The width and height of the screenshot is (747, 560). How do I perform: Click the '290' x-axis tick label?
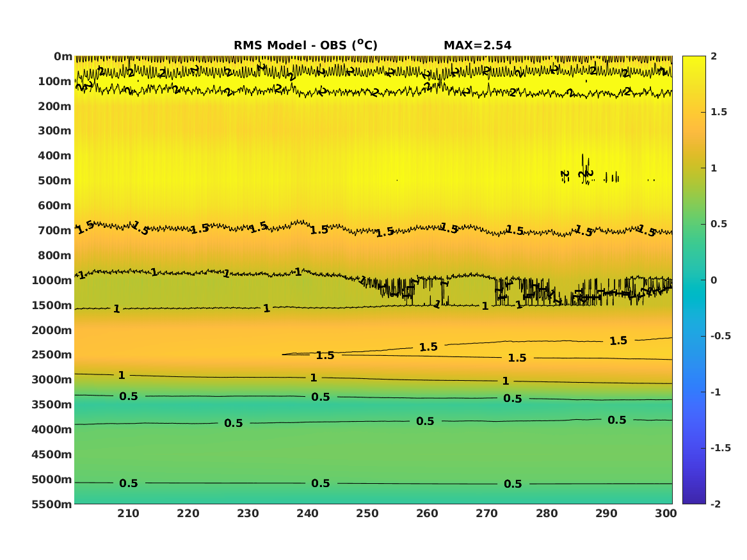coord(606,513)
